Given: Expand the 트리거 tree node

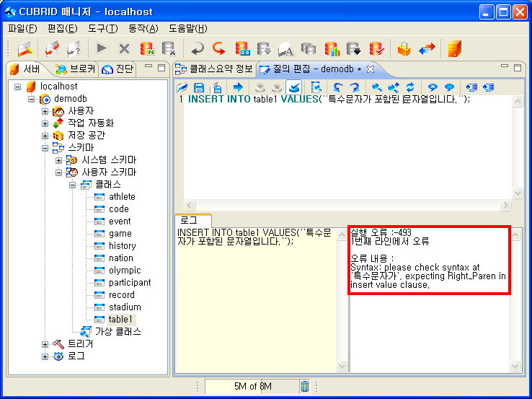Looking at the screenshot, I should [45, 344].
